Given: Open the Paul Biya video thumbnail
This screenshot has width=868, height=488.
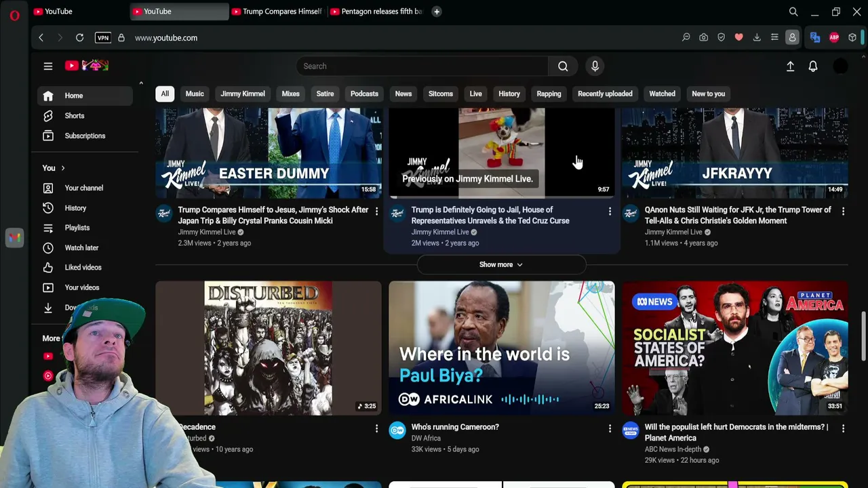Looking at the screenshot, I should coord(502,348).
